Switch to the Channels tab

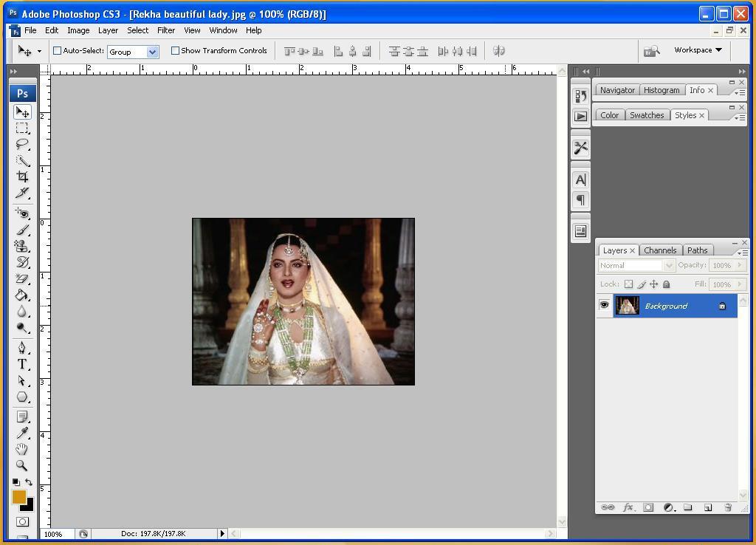click(659, 250)
